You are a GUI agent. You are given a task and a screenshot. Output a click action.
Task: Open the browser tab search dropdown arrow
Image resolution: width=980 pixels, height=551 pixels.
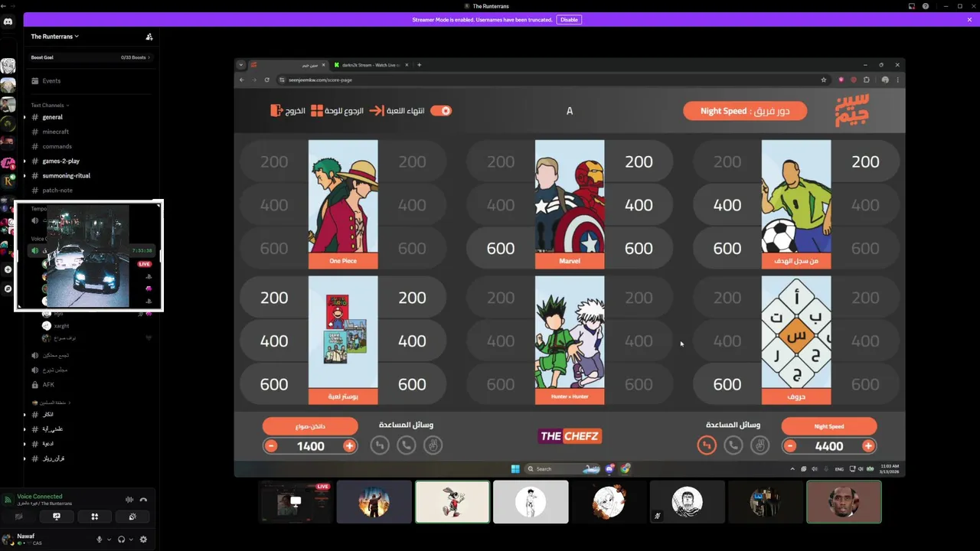241,65
